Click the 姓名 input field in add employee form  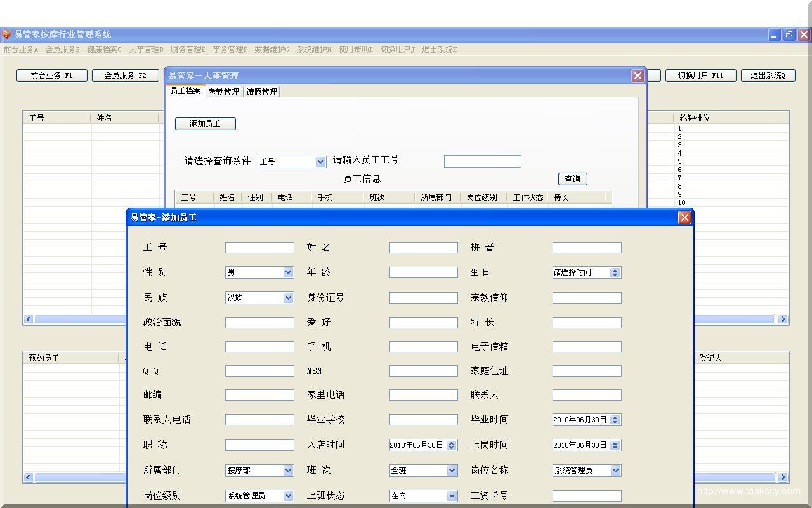pos(422,247)
